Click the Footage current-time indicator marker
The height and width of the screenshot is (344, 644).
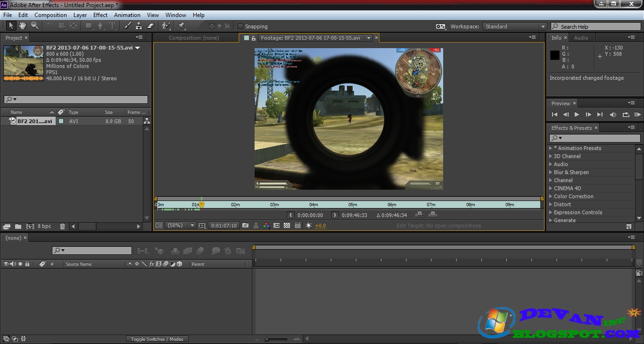(201, 205)
